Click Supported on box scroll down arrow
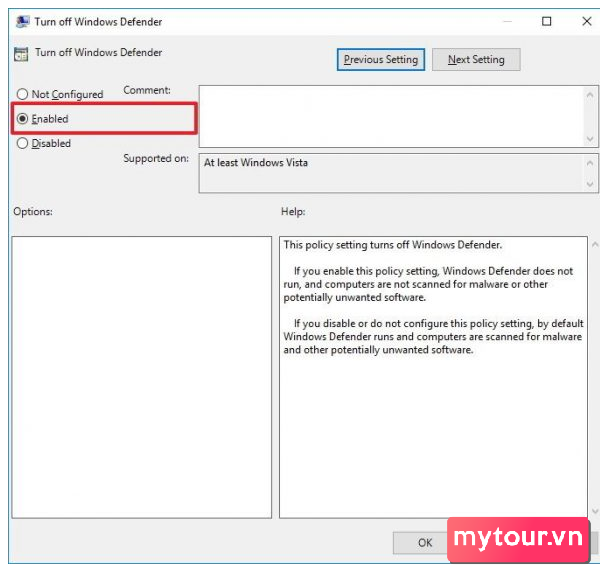The image size is (600, 576). click(590, 184)
